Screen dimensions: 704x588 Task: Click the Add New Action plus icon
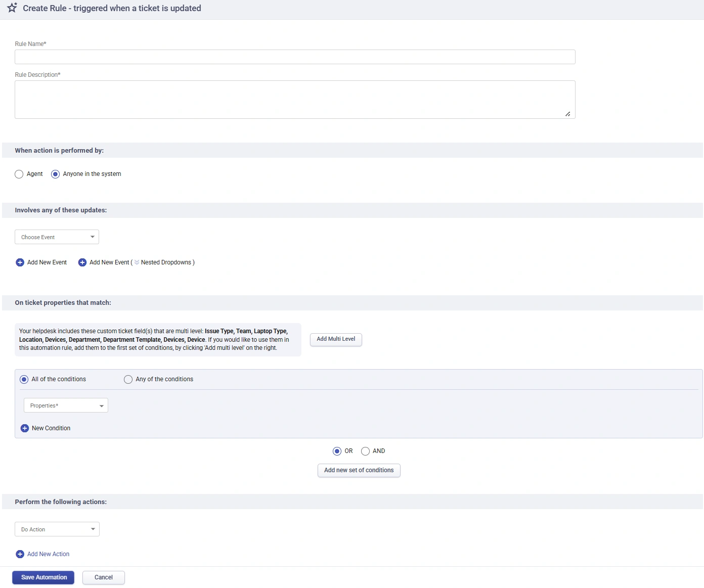(20, 554)
